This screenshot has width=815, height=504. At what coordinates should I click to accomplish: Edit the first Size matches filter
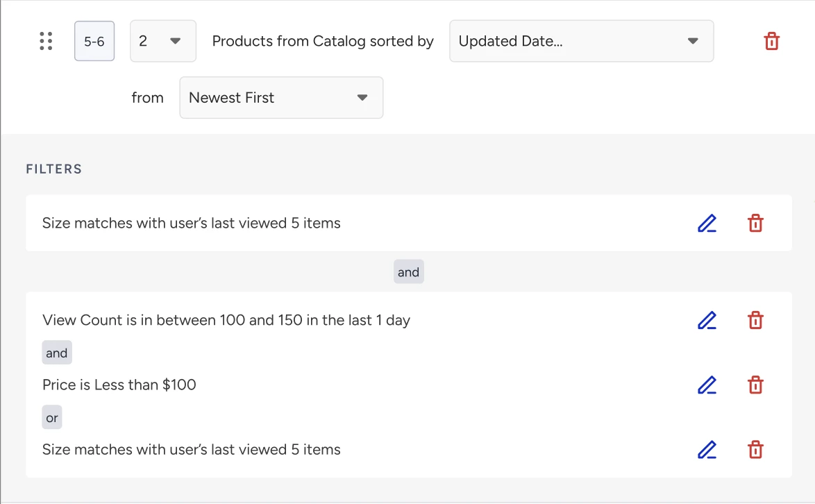click(x=707, y=224)
